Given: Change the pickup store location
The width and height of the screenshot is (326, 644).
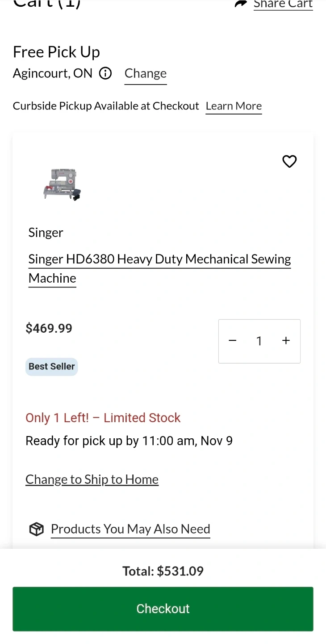Looking at the screenshot, I should 146,73.
